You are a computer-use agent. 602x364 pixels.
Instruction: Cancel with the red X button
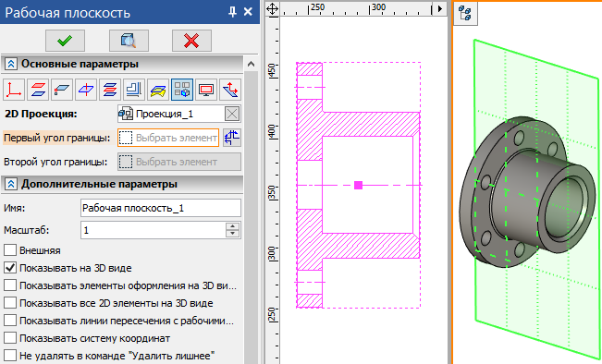tap(191, 41)
